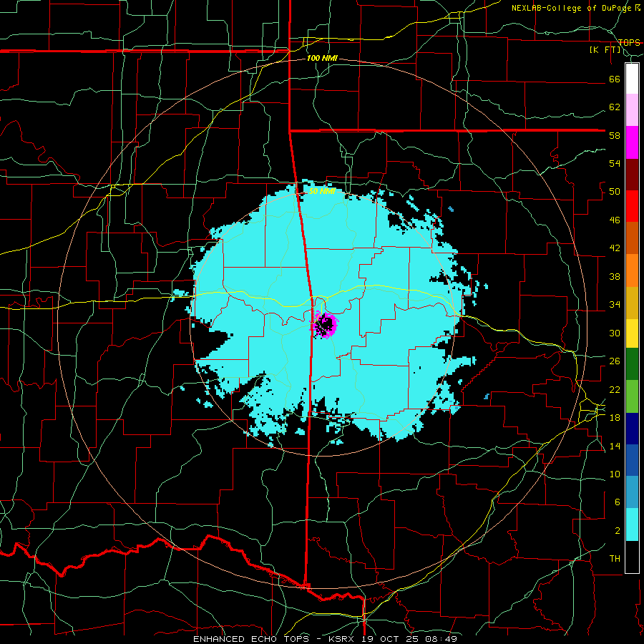Viewport: 644px width, 644px height.
Task: Click the steel blue 6 K FT legend swatch
Action: (x=632, y=492)
